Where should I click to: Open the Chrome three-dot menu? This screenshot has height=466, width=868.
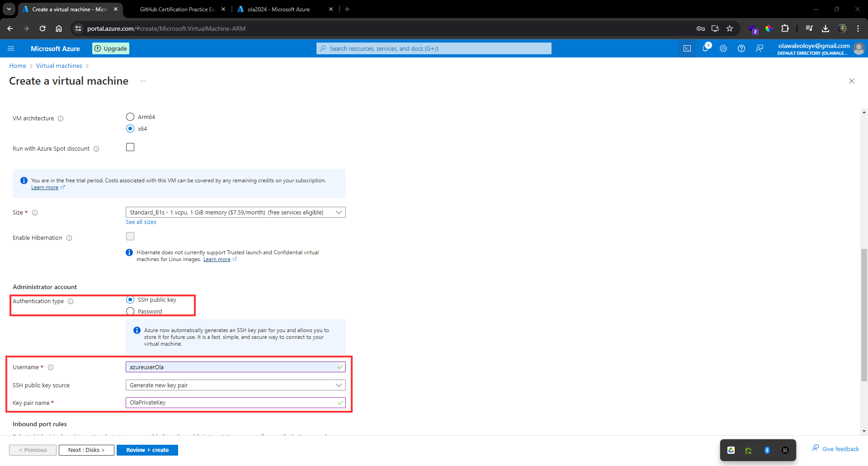click(858, 29)
